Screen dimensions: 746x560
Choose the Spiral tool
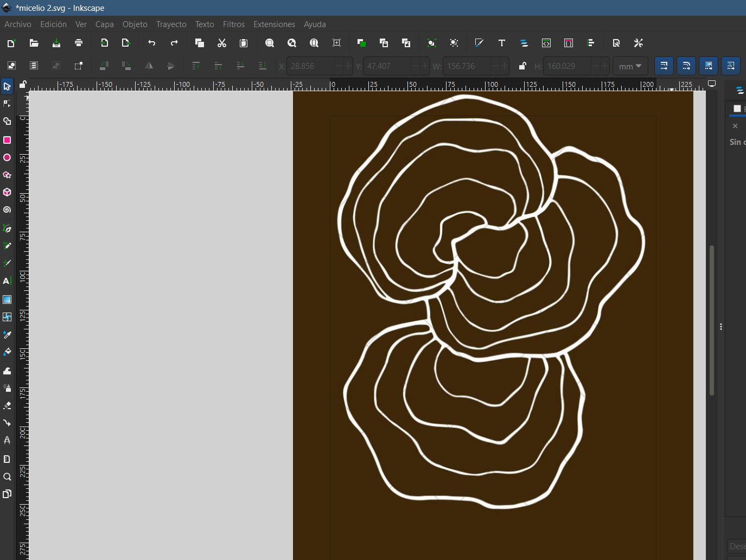click(x=7, y=210)
